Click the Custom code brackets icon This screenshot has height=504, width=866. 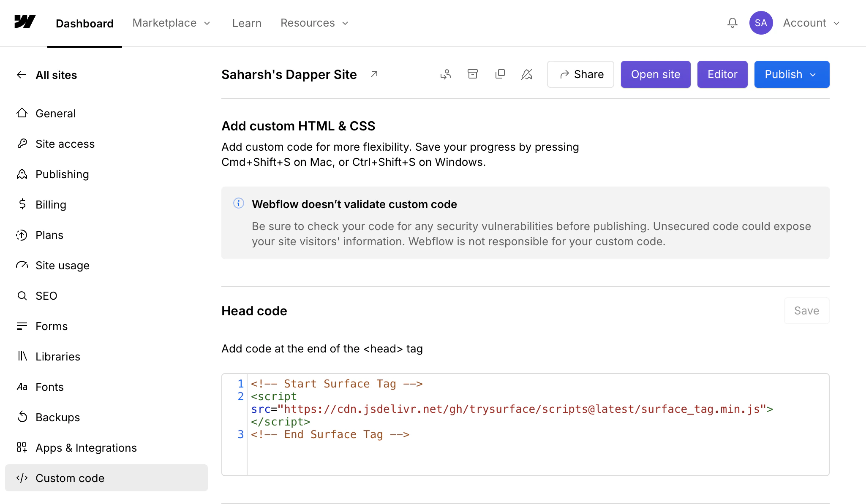point(22,478)
